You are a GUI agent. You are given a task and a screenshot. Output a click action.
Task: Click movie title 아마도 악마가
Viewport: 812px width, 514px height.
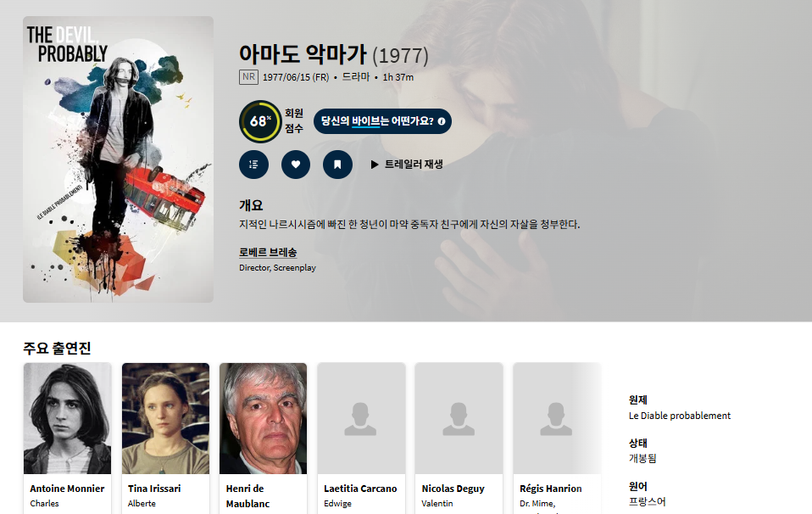click(303, 54)
